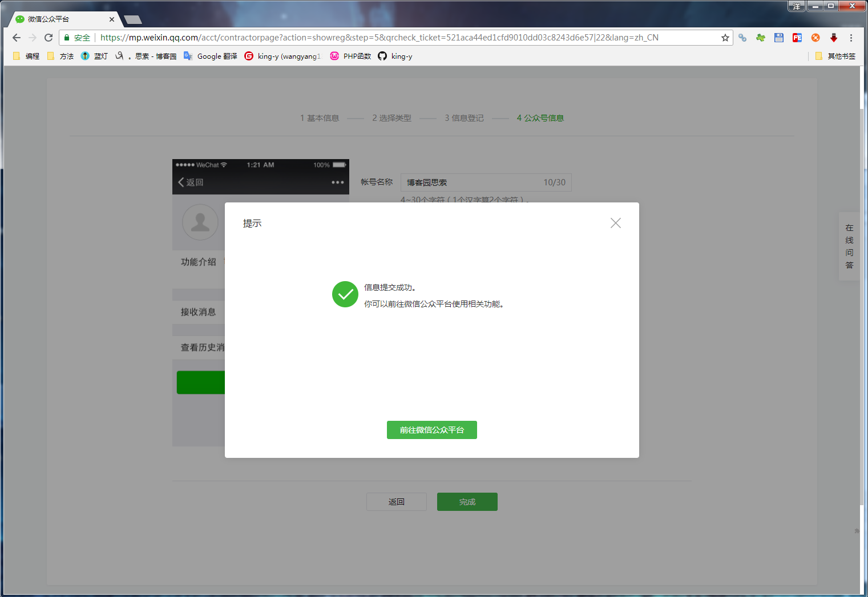Open the Google 翻译 bookmark
The width and height of the screenshot is (868, 597).
pyautogui.click(x=210, y=56)
